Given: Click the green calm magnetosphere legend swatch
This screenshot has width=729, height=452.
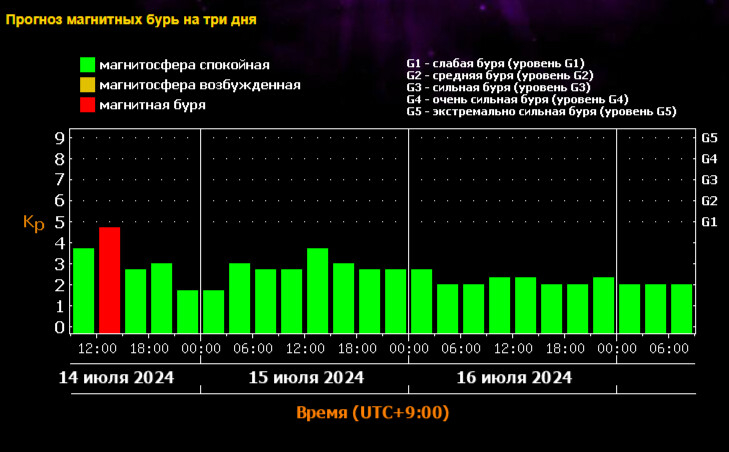Looking at the screenshot, I should click(88, 65).
